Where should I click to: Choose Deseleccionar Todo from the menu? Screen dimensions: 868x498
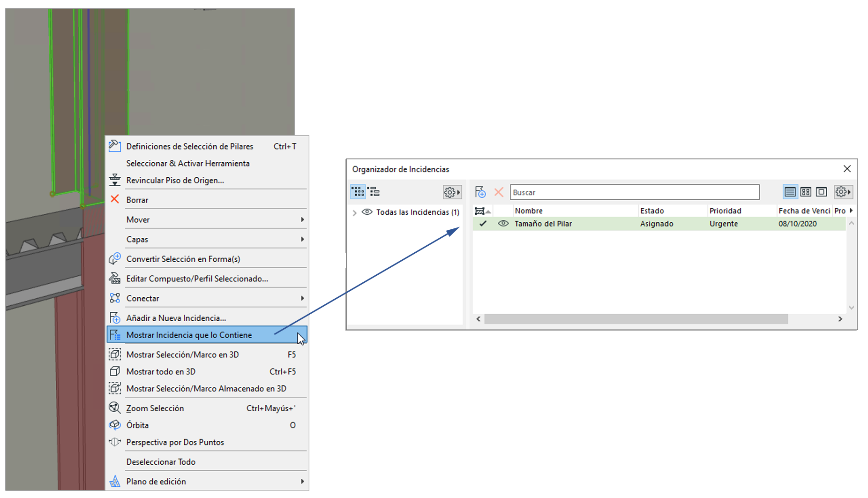coord(161,462)
